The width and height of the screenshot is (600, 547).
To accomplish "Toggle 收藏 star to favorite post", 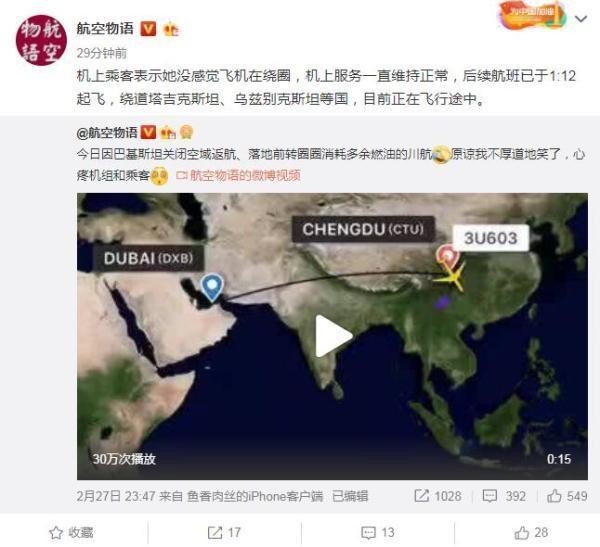I will pyautogui.click(x=56, y=533).
